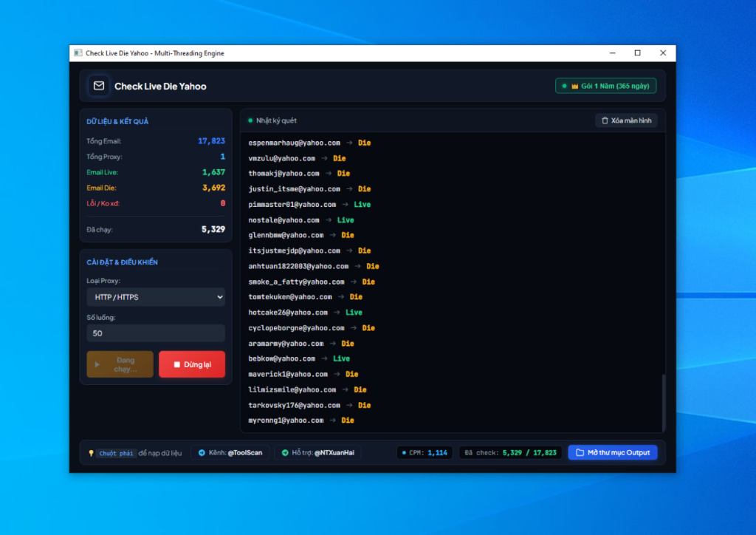Click the Đã check 5,329 / 17,823 counter
The height and width of the screenshot is (535, 756).
[509, 452]
